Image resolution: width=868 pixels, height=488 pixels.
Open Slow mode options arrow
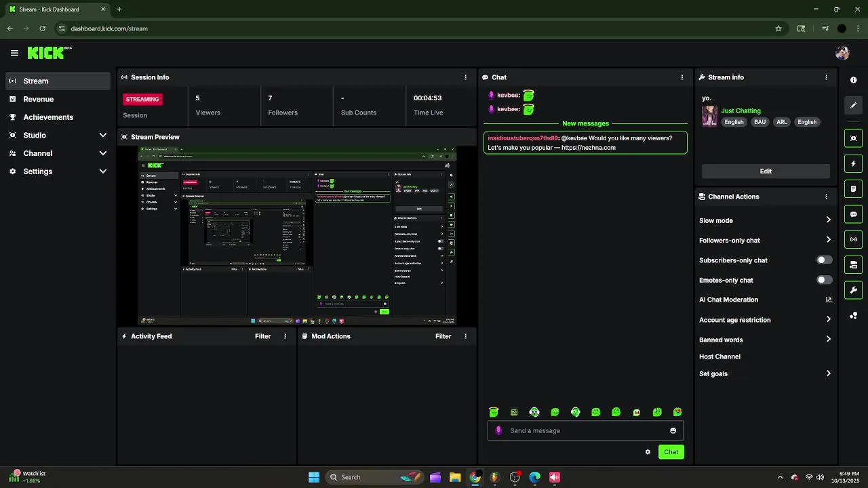click(x=828, y=220)
